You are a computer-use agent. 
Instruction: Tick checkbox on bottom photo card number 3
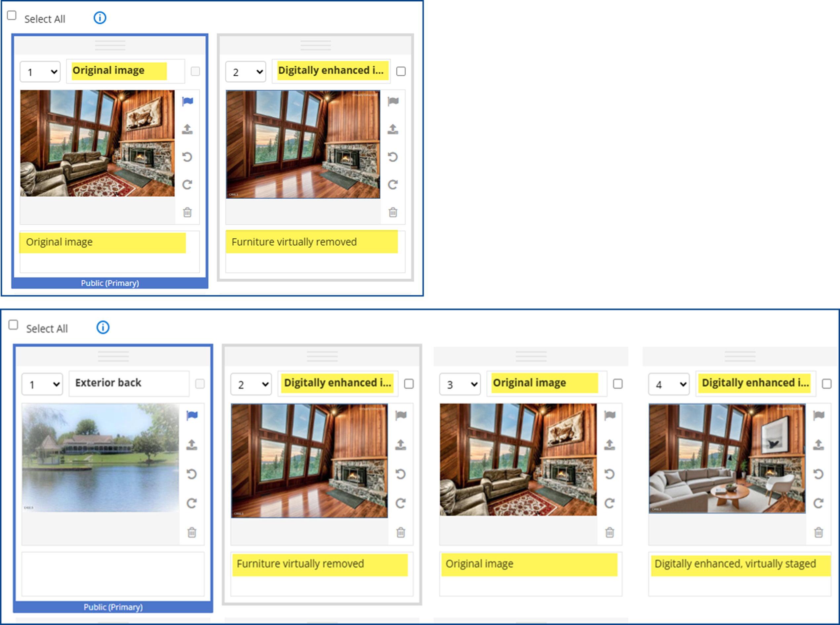(618, 384)
